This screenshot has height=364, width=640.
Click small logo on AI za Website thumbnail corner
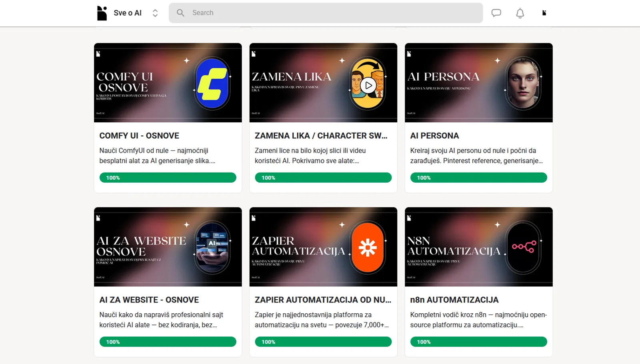pyautogui.click(x=98, y=218)
